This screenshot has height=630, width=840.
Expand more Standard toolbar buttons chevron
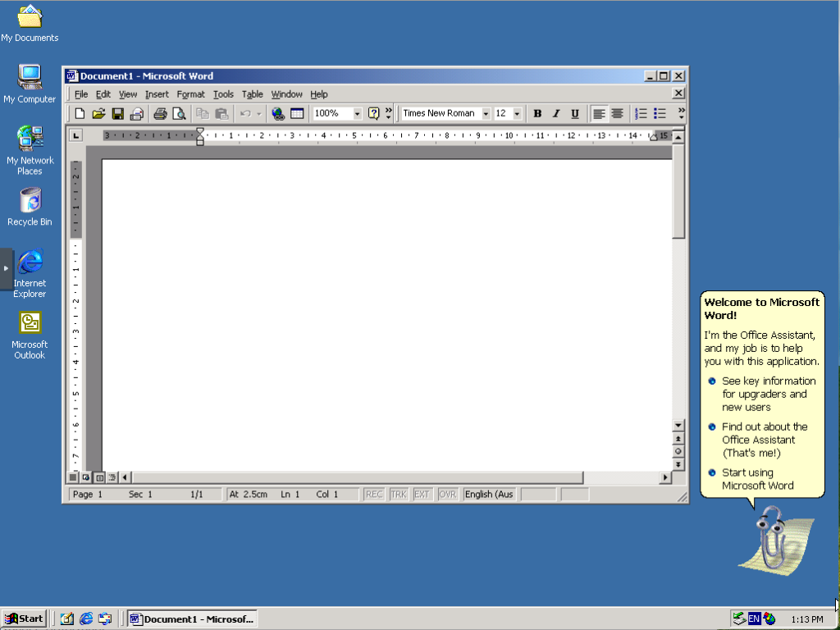point(388,113)
